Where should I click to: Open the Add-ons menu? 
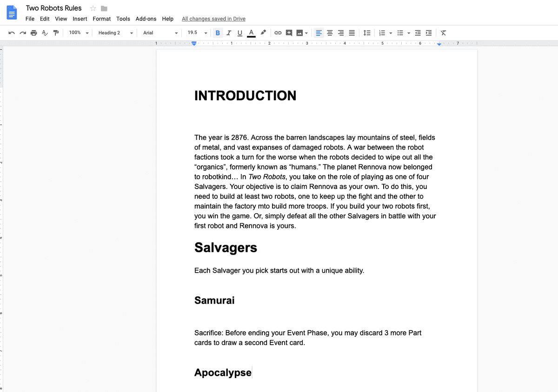pos(146,19)
